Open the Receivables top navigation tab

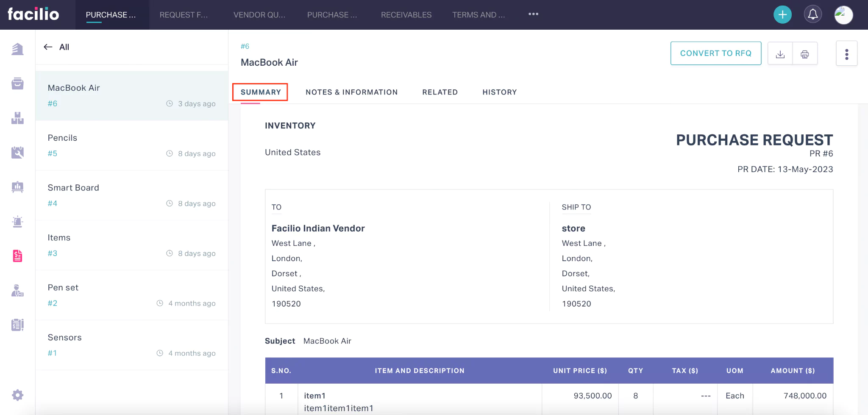[406, 15]
